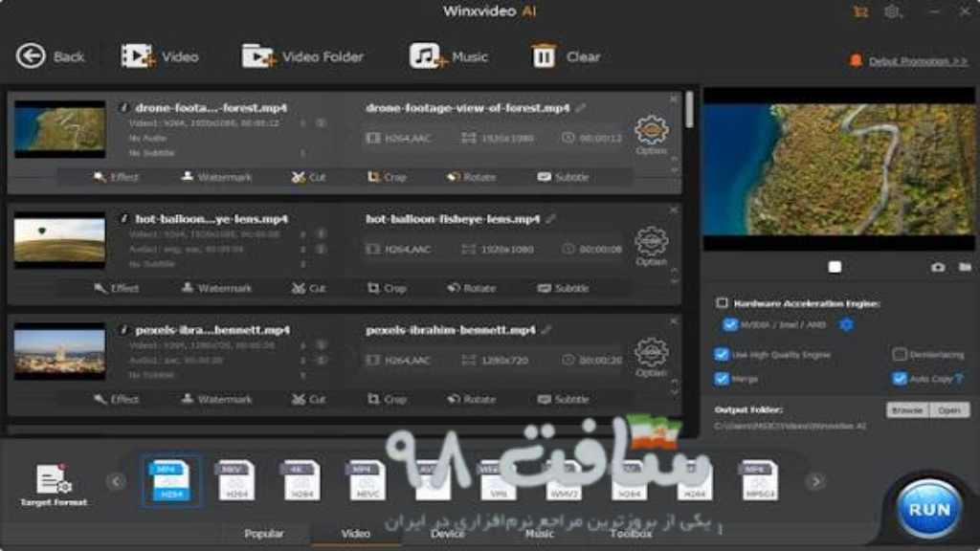Select the drone footage thumbnail
This screenshot has width=980, height=551.
[x=60, y=129]
